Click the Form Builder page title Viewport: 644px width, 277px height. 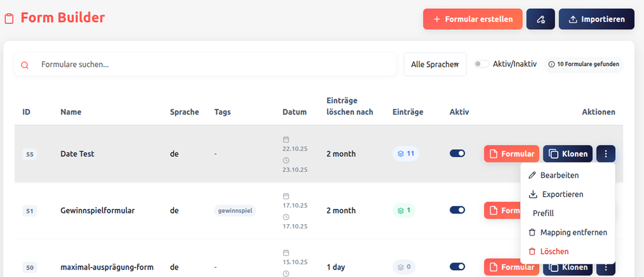click(x=63, y=18)
